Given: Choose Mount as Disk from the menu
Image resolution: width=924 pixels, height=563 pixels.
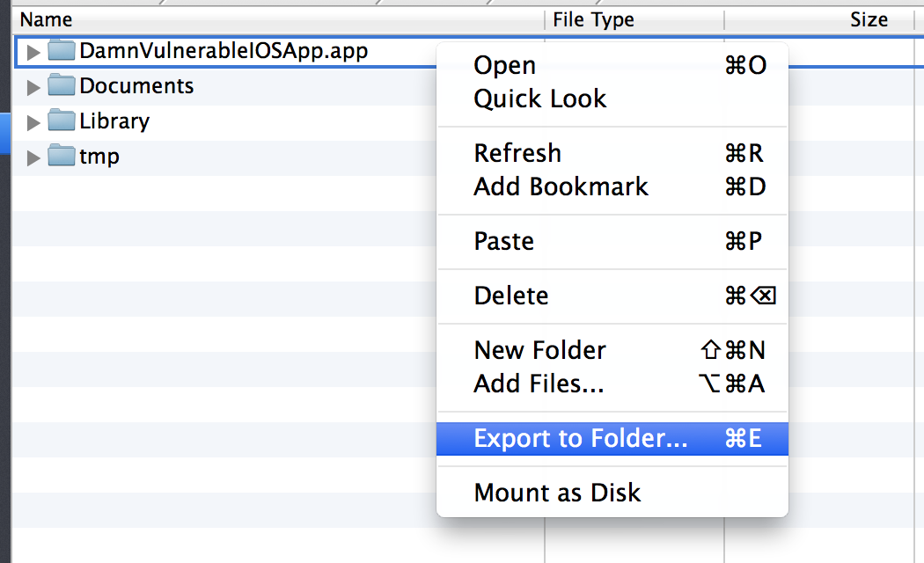Looking at the screenshot, I should 612,493.
